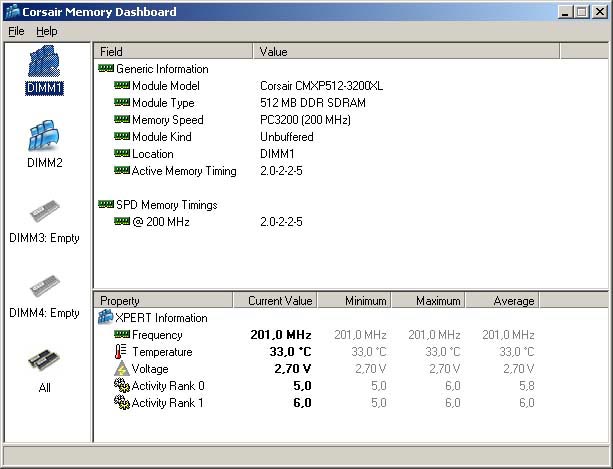
Task: Open the File menu
Action: [16, 31]
